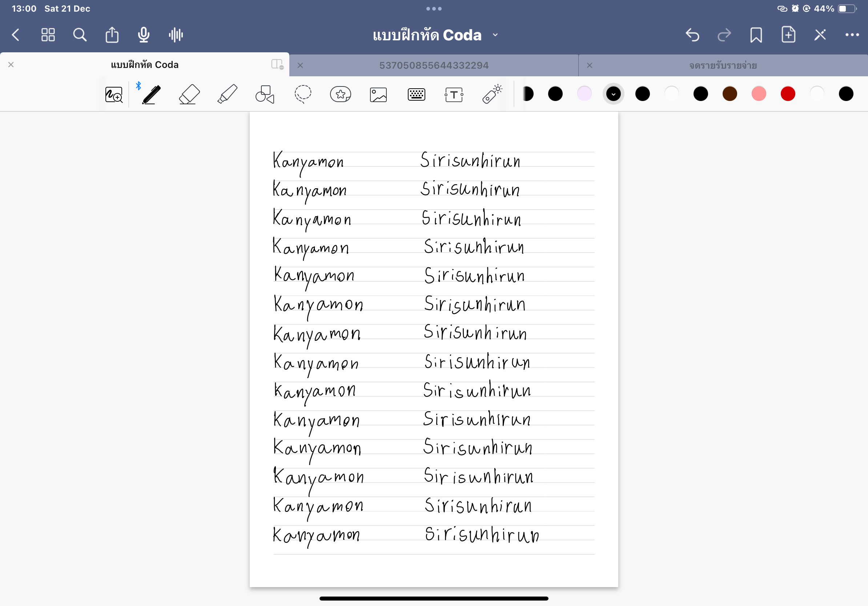Pick the red color swatch
The image size is (868, 606).
[788, 94]
